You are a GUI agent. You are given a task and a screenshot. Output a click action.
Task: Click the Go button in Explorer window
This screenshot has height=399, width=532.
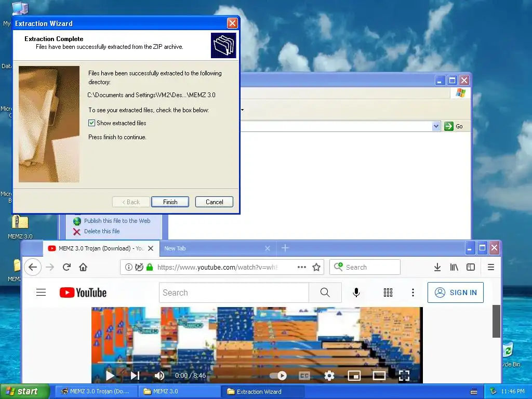coord(453,126)
